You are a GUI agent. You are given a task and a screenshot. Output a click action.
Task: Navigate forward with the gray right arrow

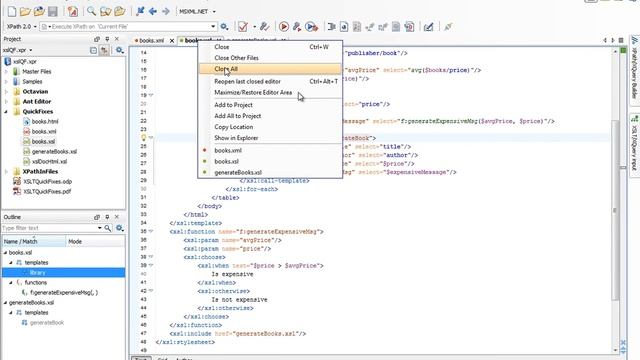[x=165, y=11]
